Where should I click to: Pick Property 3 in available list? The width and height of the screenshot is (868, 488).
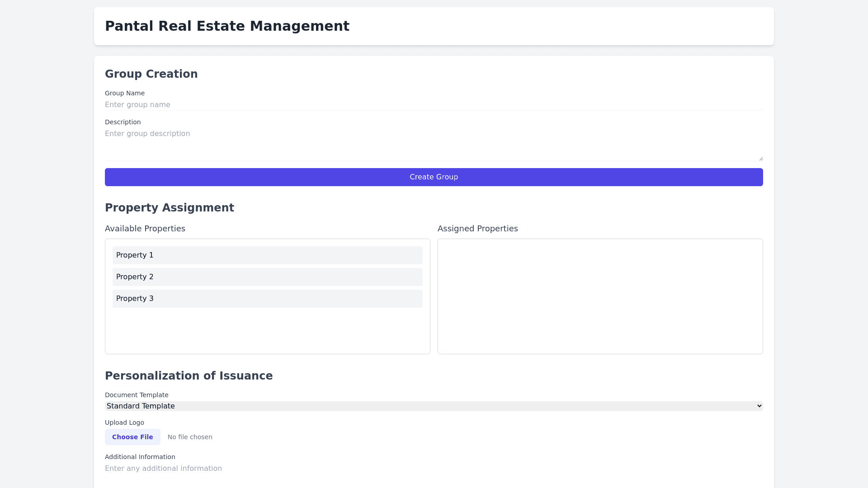[x=267, y=299]
